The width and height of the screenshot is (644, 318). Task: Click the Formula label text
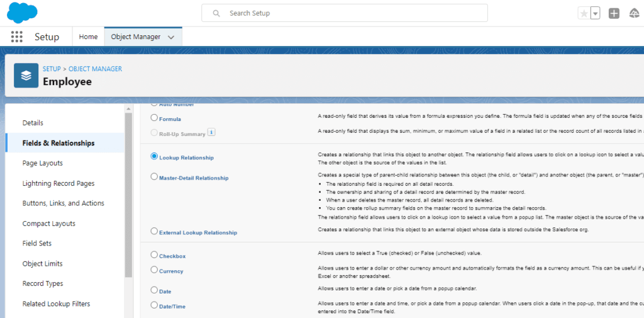click(170, 119)
